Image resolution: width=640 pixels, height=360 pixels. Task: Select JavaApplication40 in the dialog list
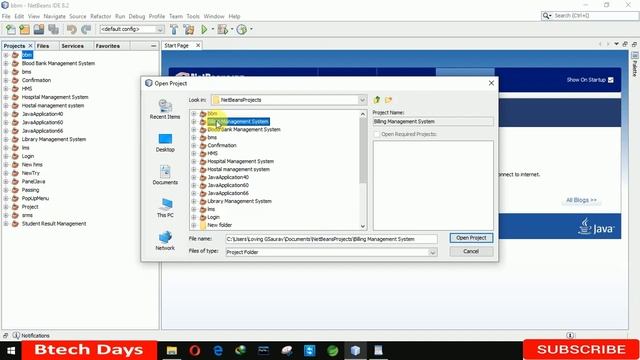pyautogui.click(x=228, y=177)
